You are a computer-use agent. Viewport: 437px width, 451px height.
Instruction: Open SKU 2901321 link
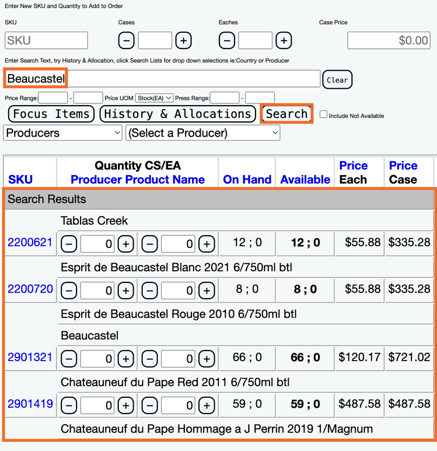[30, 357]
